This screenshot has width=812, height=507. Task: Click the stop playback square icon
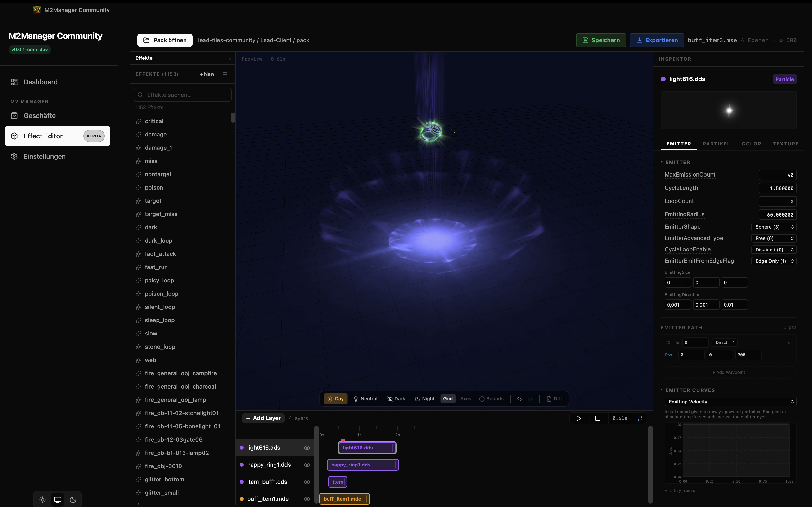(x=597, y=418)
